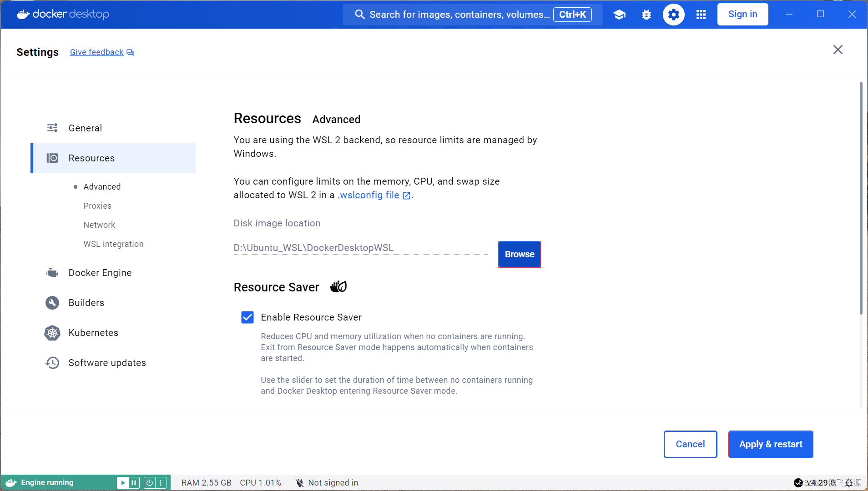The image size is (868, 491).
Task: Click the Kubernetes helm wheel icon
Action: (52, 333)
